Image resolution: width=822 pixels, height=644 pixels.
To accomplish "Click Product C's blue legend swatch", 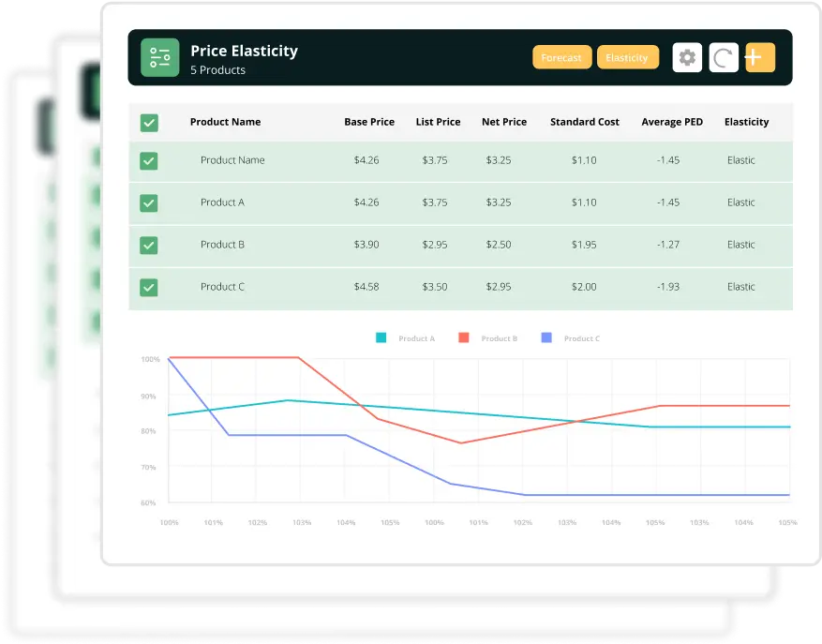I will 546,337.
